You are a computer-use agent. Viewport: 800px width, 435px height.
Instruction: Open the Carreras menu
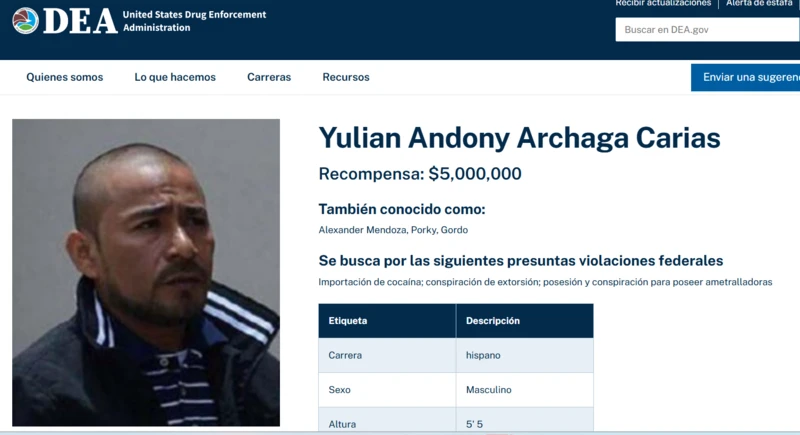269,77
